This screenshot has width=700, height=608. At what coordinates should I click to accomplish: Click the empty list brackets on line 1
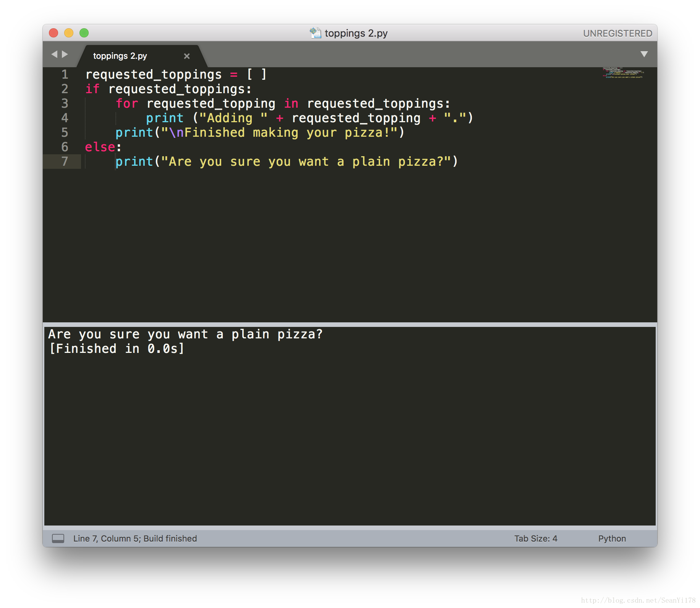[257, 74]
